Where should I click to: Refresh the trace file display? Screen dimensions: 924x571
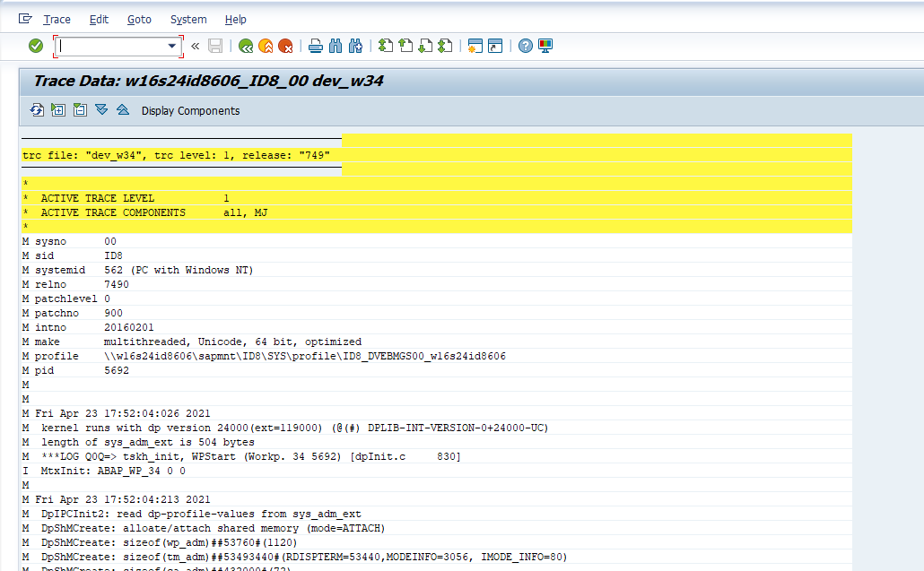tap(37, 110)
